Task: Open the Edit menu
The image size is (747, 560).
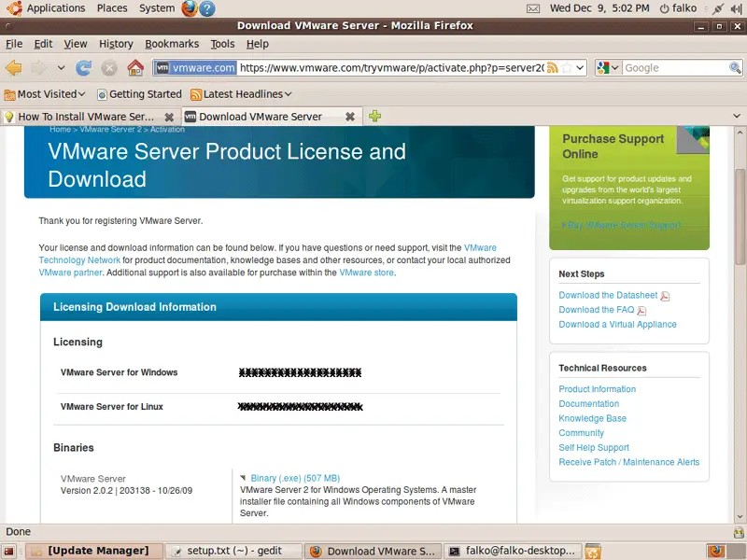Action: [43, 44]
